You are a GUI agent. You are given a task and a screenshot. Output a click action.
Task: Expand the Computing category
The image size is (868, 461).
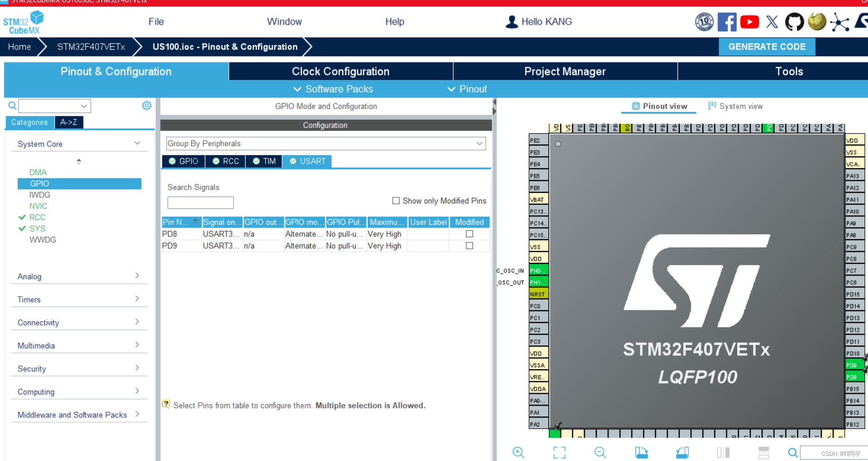tap(79, 392)
